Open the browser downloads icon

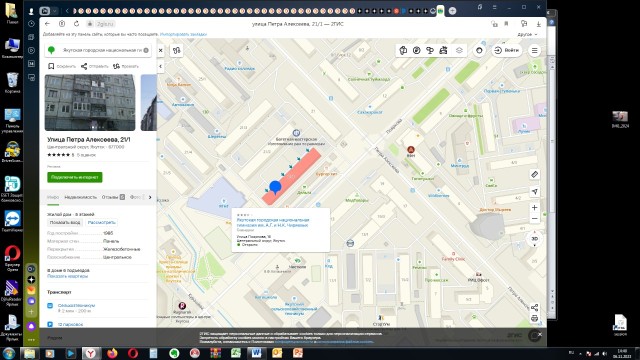pyautogui.click(x=538, y=24)
